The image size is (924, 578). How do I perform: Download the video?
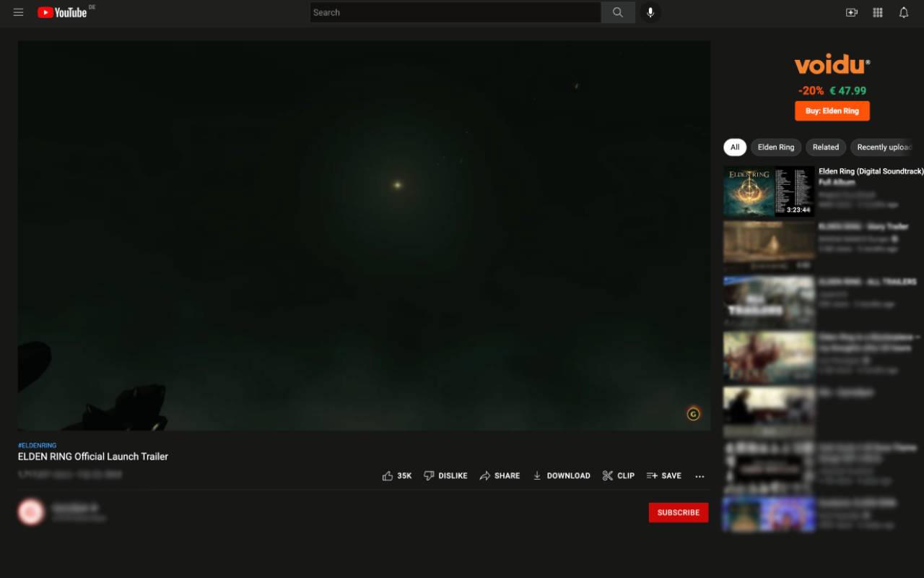(562, 475)
